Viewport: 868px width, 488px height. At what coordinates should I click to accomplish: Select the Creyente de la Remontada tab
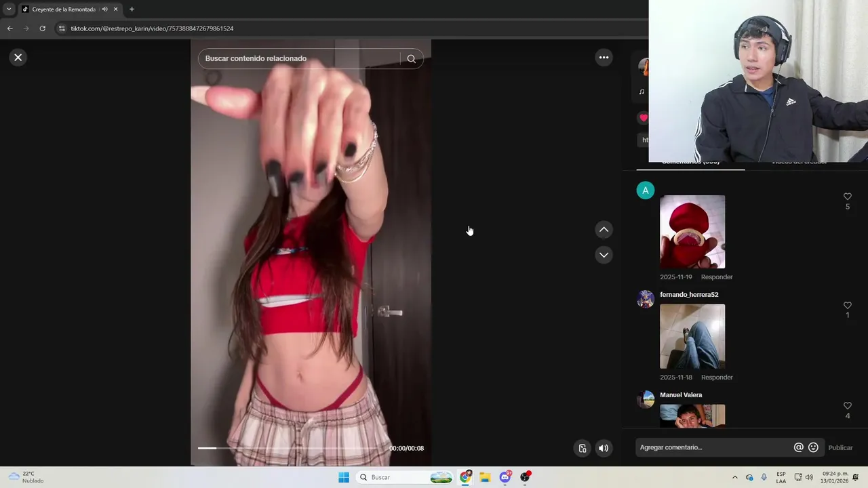pos(64,9)
